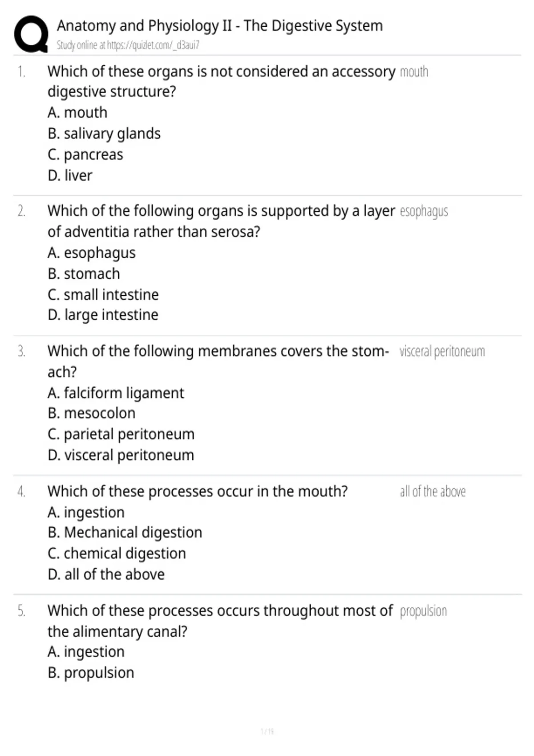The image size is (534, 756).
Task: Click the document title about Digestive System
Action: 220,26
